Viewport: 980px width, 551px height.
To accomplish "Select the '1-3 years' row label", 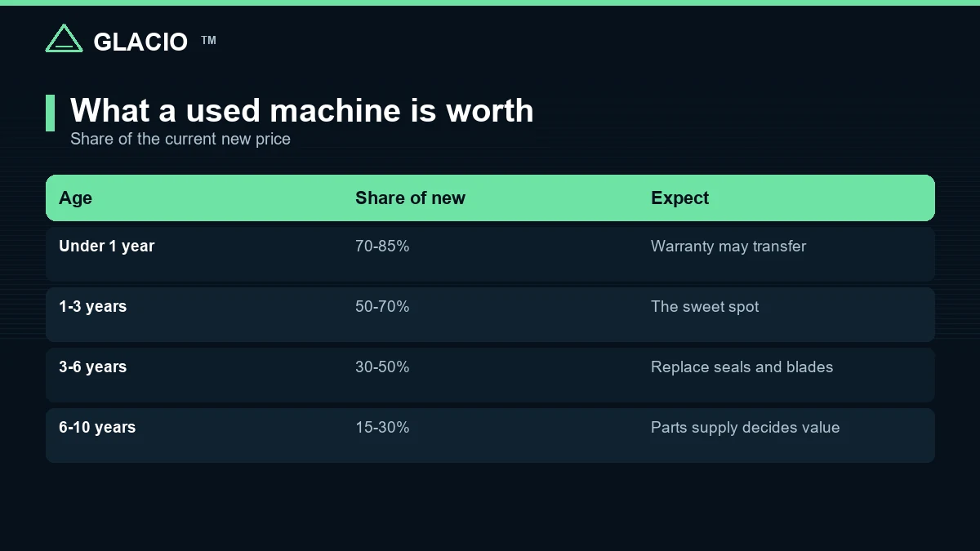I will point(92,306).
